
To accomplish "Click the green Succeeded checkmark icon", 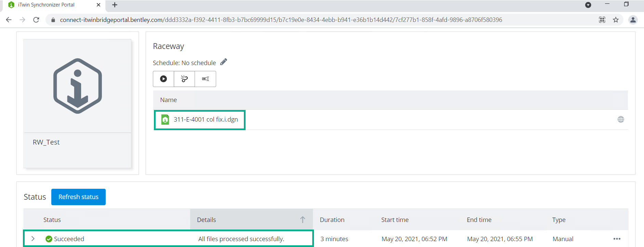I will 49,239.
